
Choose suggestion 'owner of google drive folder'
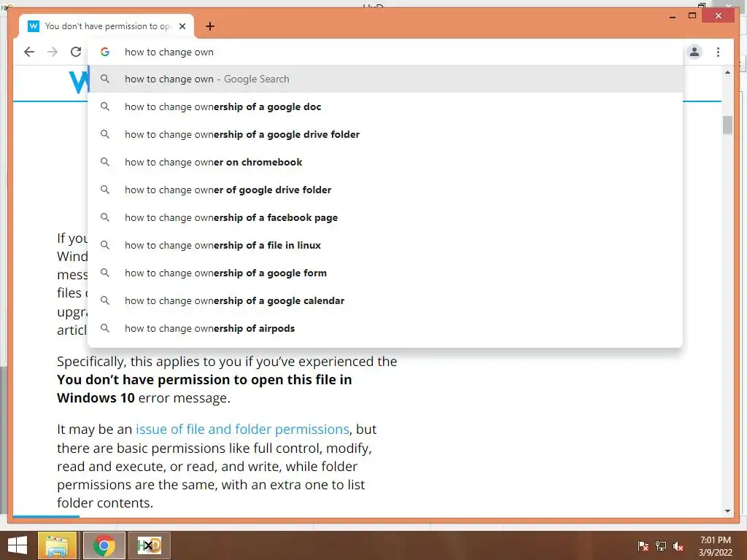point(385,190)
